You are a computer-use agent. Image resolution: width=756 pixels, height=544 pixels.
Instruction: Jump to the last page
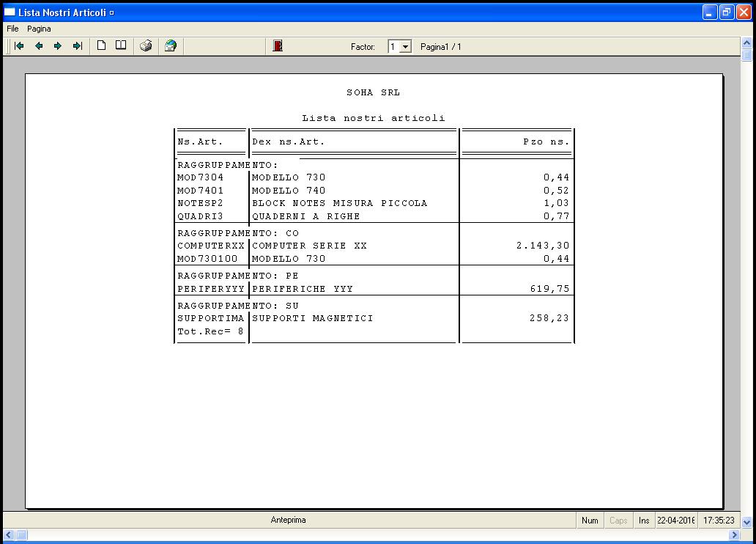click(78, 46)
